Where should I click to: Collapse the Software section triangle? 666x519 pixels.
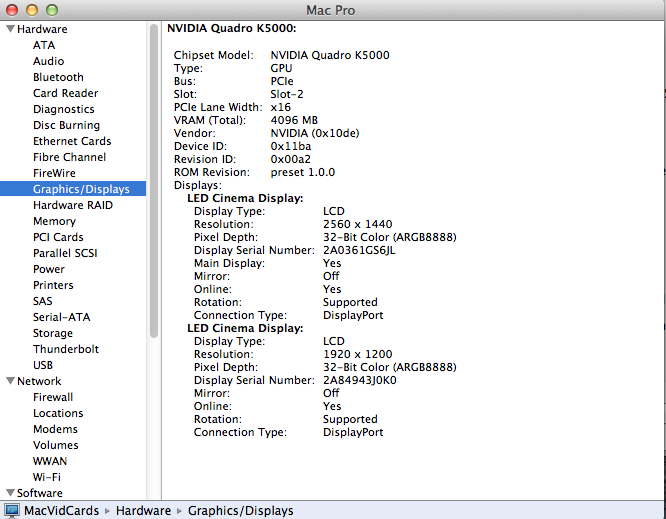11,492
